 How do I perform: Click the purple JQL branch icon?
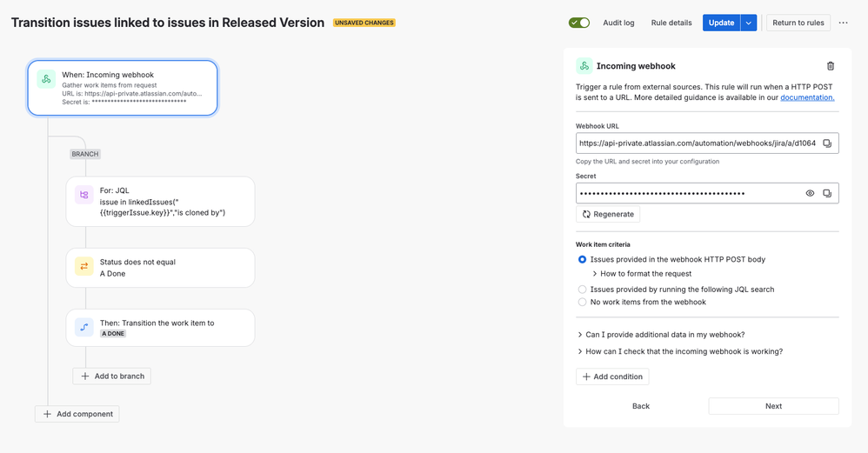(x=84, y=195)
